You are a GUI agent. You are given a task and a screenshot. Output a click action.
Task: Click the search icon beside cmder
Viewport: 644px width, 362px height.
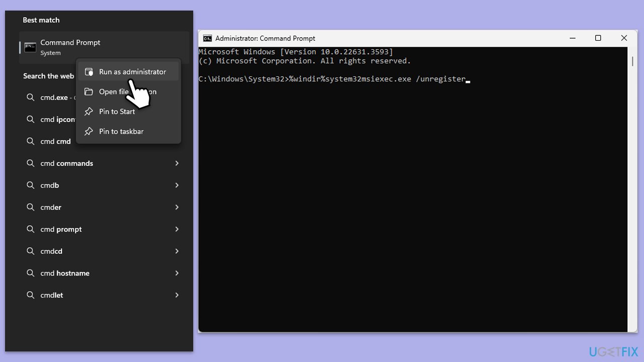click(31, 207)
